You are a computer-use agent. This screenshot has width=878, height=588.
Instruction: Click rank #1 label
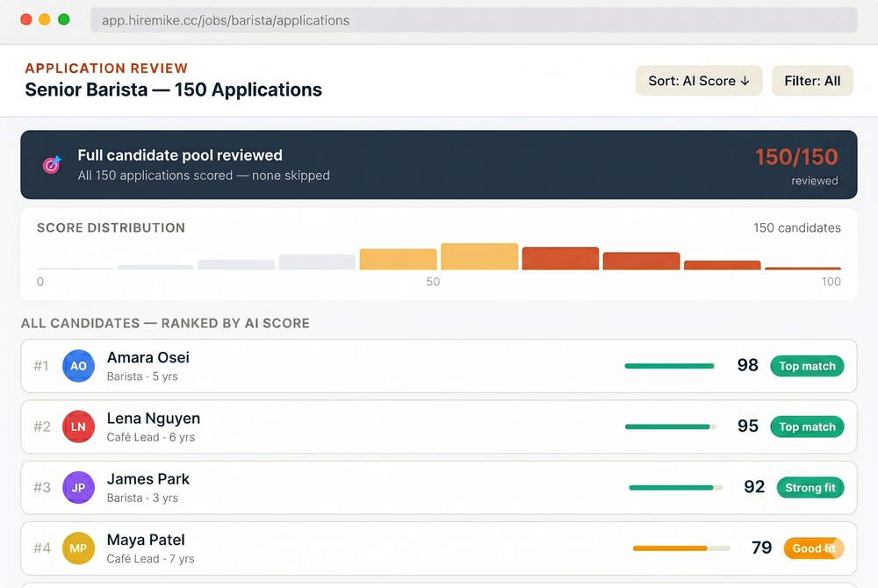(x=41, y=366)
